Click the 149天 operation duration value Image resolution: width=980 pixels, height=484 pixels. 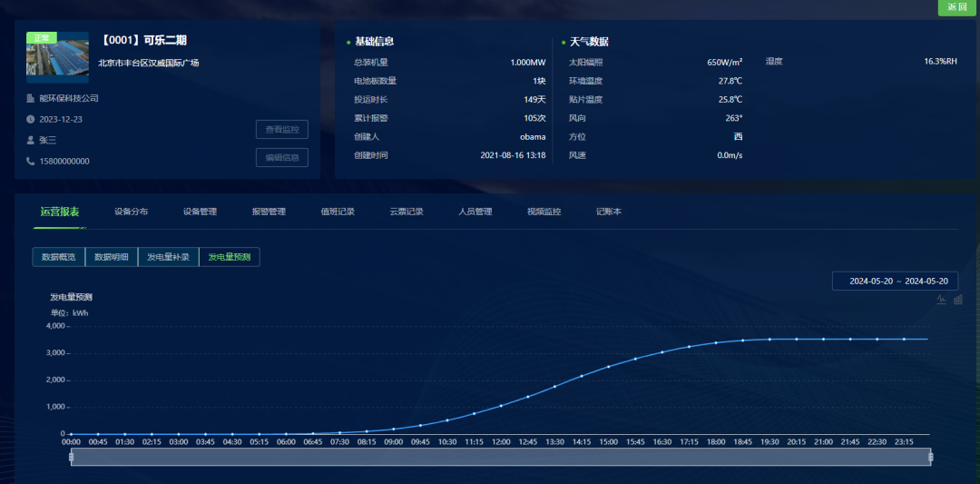(x=535, y=99)
